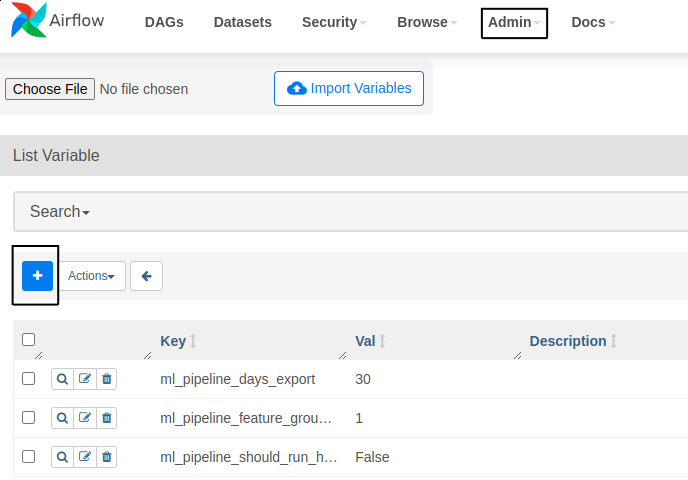The height and width of the screenshot is (480, 688).
Task: Click the List Variable heading
Action: point(56,155)
